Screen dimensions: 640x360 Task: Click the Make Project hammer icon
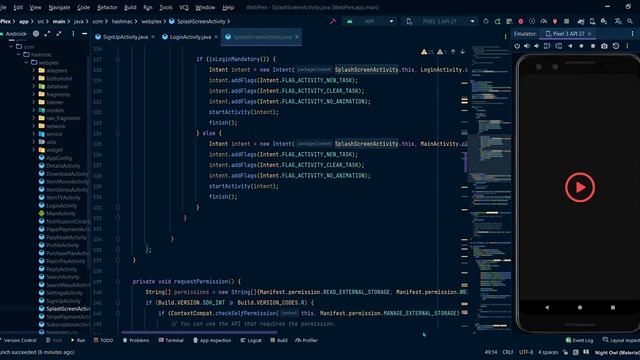[x=333, y=21]
